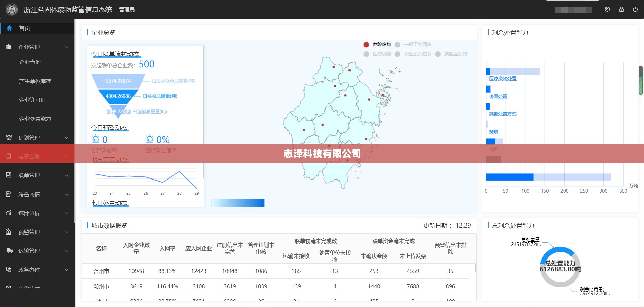Click the city table scrollbar

[x=476, y=268]
